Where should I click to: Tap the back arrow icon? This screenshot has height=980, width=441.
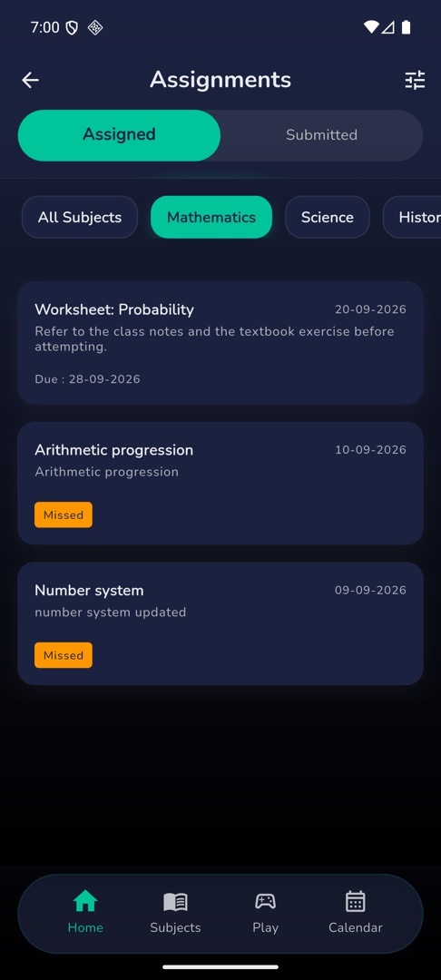coord(30,80)
